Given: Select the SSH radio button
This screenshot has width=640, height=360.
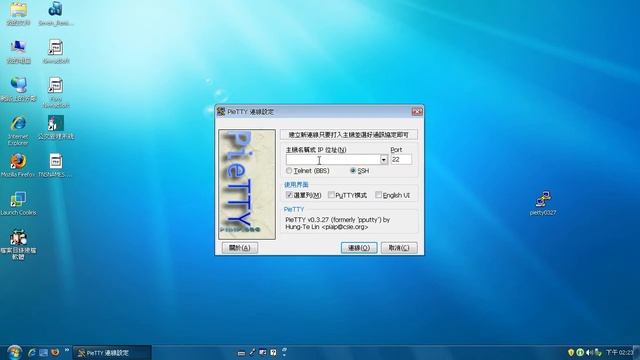Looking at the screenshot, I should pos(353,171).
